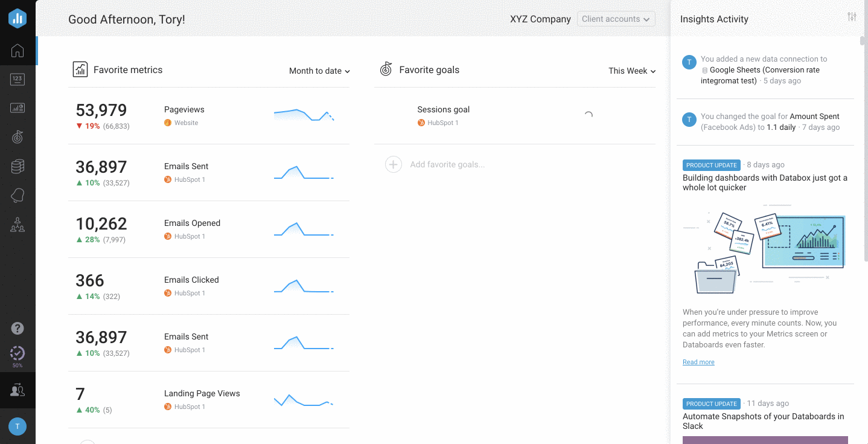The image size is (868, 444).
Task: Check notifications via the bell icon
Action: pos(17,195)
